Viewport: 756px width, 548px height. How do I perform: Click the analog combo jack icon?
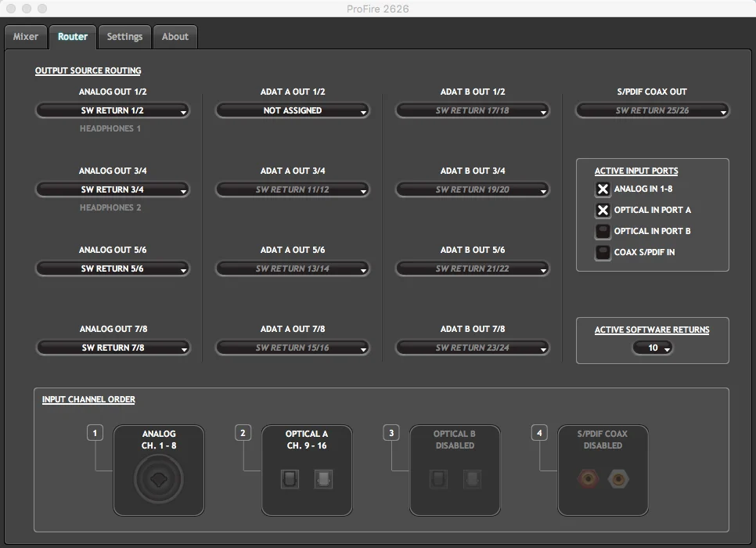point(159,479)
